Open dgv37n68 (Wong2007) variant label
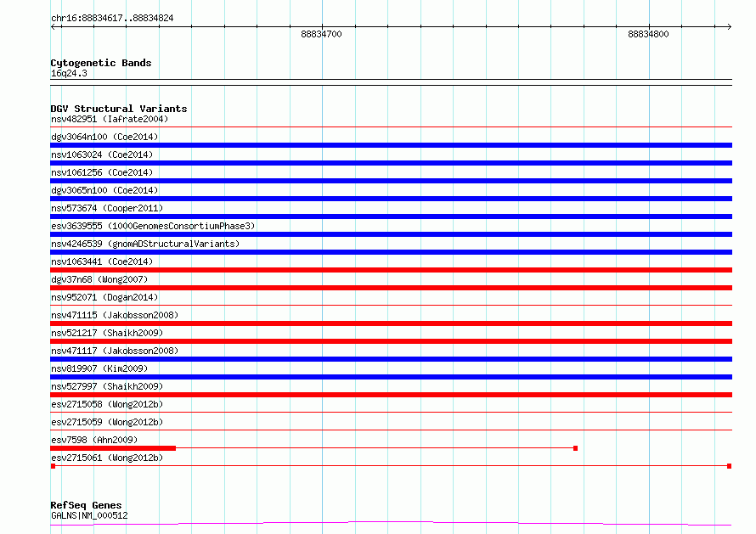756x534 pixels. [99, 279]
